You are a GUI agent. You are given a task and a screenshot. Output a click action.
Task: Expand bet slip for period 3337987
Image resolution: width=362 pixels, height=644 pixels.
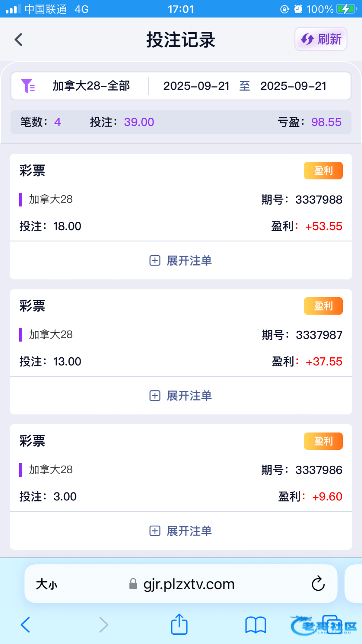(181, 396)
